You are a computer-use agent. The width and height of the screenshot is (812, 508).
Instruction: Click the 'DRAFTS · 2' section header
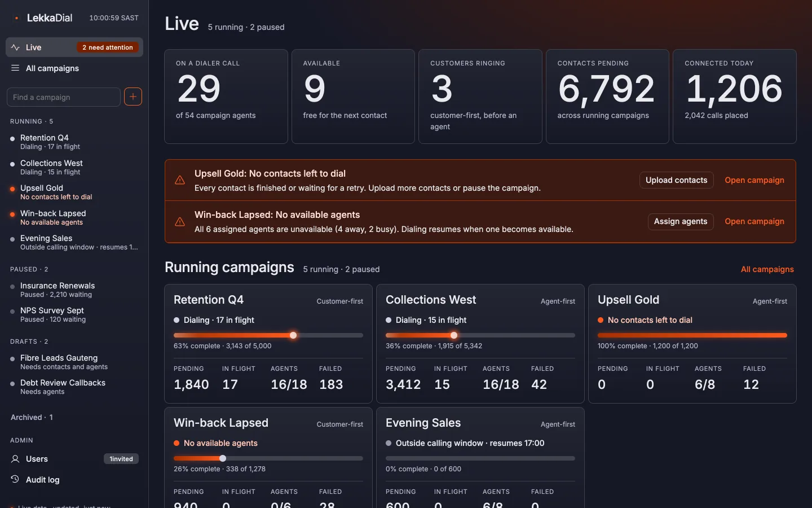pyautogui.click(x=29, y=341)
